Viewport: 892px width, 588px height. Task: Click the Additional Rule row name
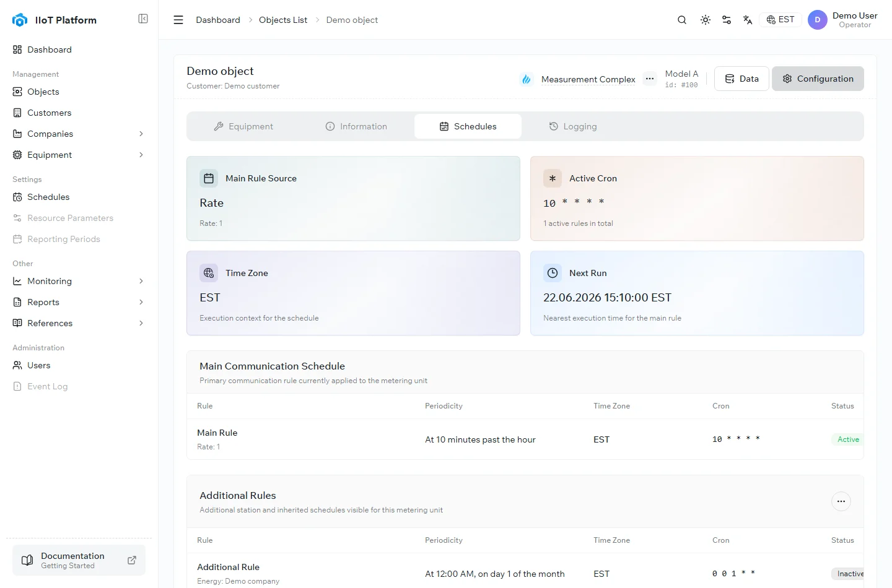tap(228, 567)
